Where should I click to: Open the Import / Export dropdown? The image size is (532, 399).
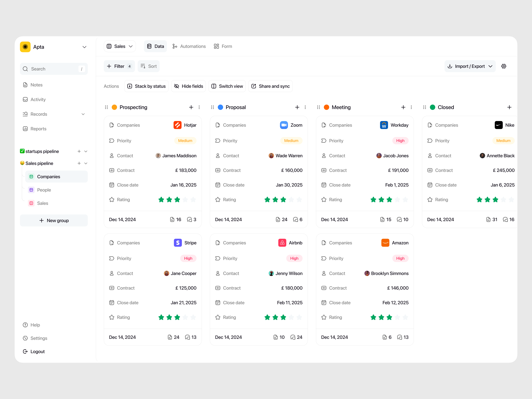[x=470, y=66]
